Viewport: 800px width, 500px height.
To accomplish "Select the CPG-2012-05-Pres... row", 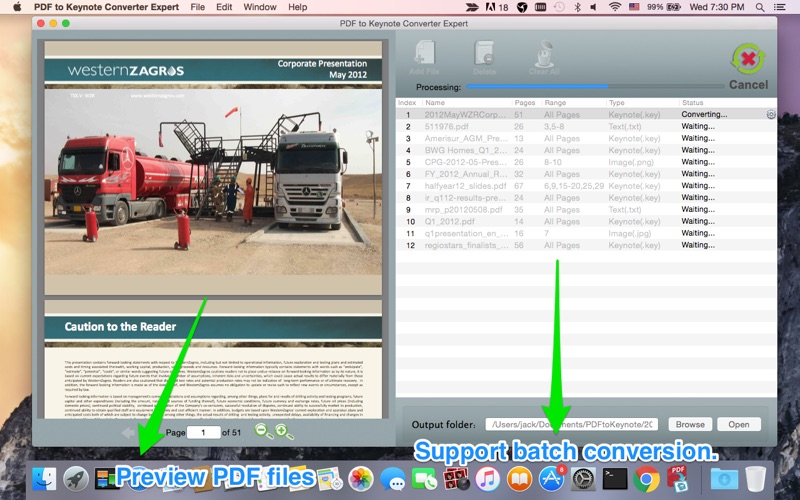I will pyautogui.click(x=586, y=162).
